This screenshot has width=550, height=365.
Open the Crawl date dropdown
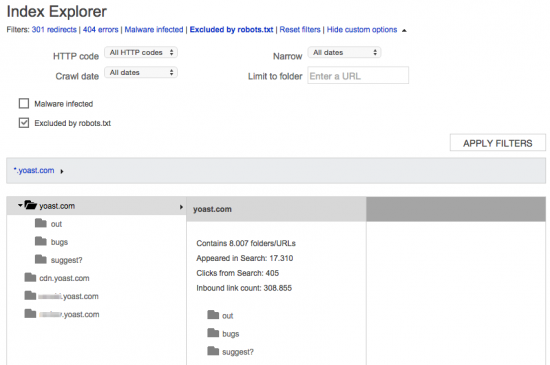tap(141, 73)
